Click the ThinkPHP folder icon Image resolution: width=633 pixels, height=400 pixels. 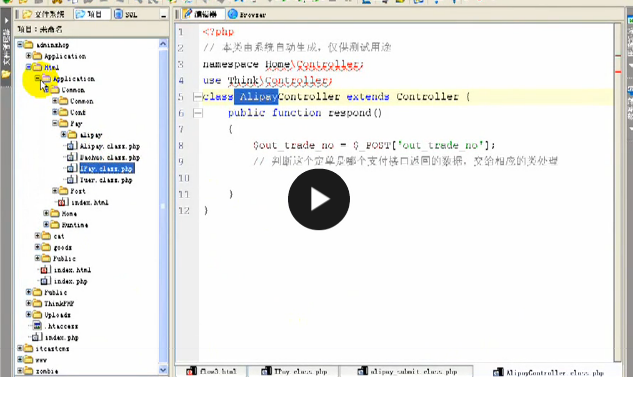tap(37, 303)
